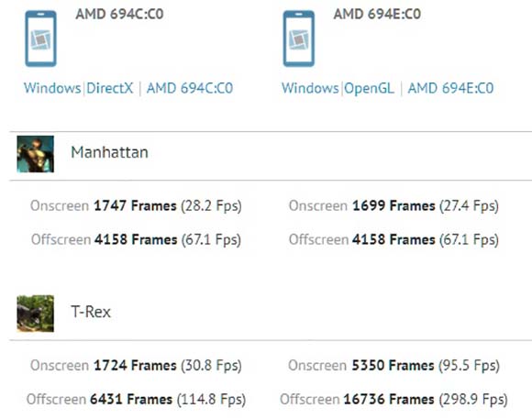
Task: Select the Manhattan test title
Action: pos(109,152)
